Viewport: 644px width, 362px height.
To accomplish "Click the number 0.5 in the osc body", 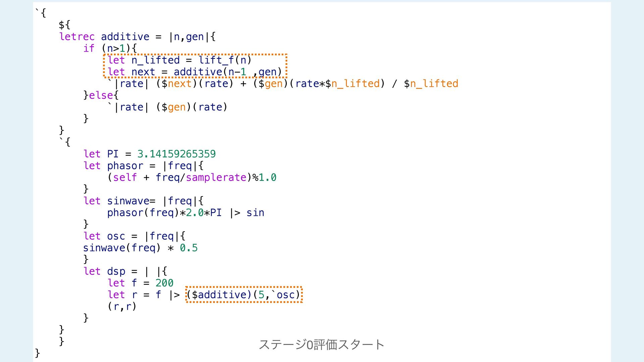I will (189, 248).
